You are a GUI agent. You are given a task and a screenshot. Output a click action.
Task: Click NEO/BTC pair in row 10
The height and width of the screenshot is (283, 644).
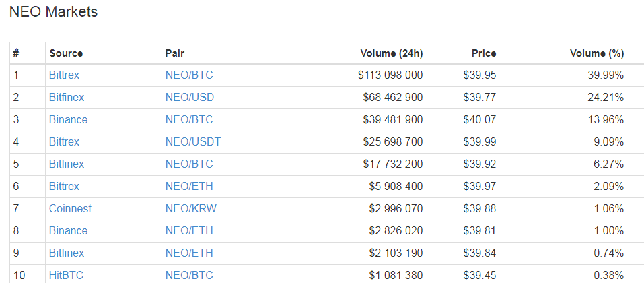pos(189,275)
